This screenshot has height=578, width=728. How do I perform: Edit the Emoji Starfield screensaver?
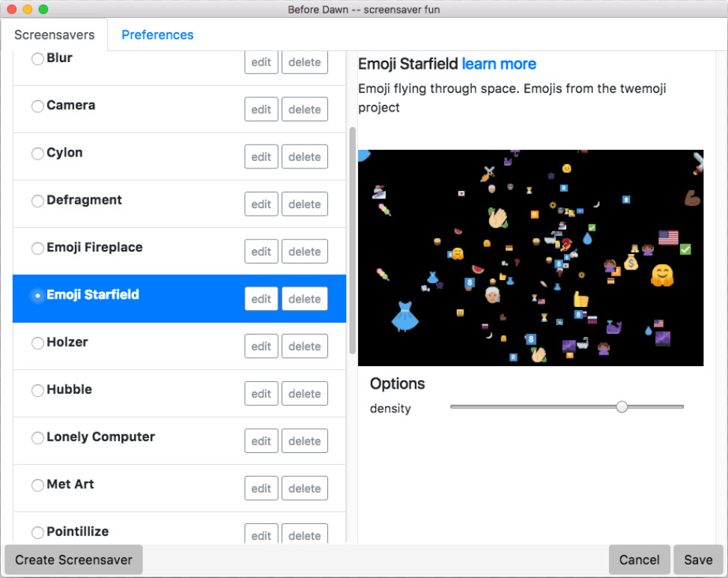tap(261, 299)
